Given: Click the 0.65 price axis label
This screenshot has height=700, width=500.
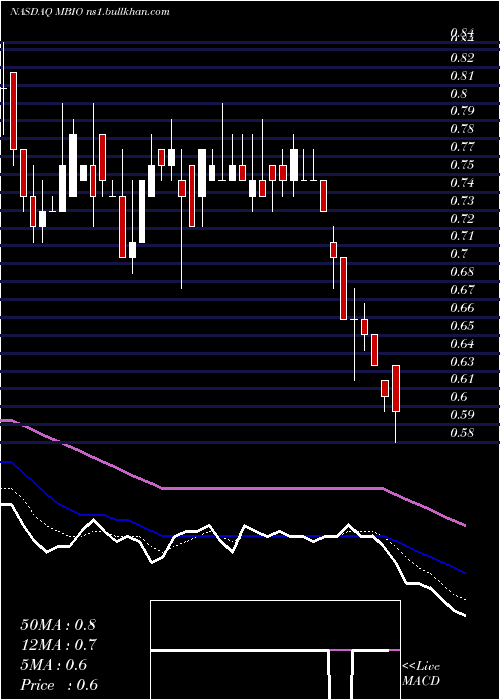Looking at the screenshot, I should pos(462,326).
